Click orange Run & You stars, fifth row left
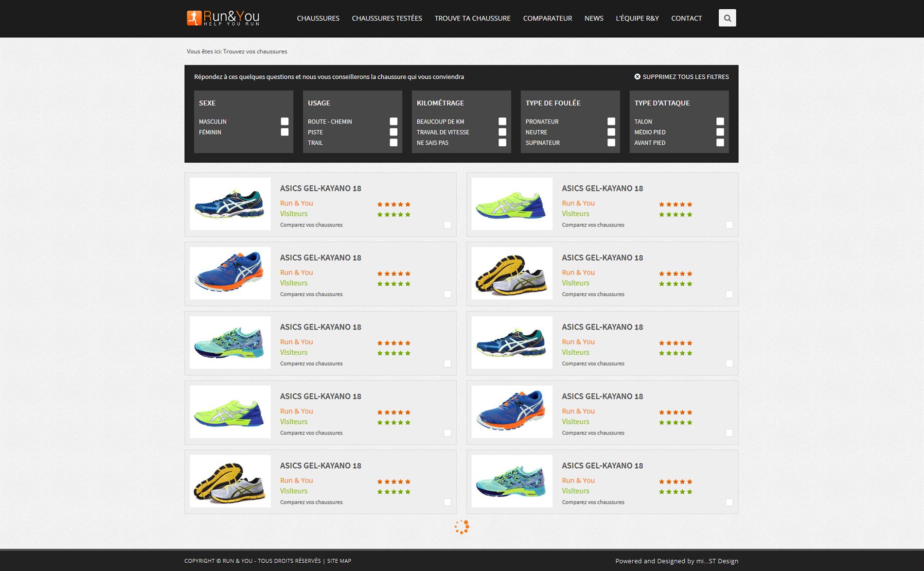Screen dimensions: 924x571 (x=394, y=482)
